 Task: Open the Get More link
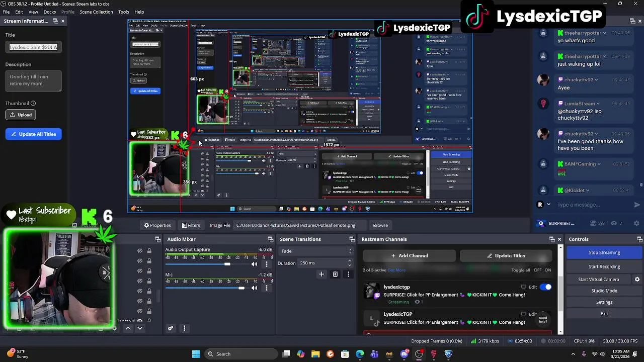[396, 270]
